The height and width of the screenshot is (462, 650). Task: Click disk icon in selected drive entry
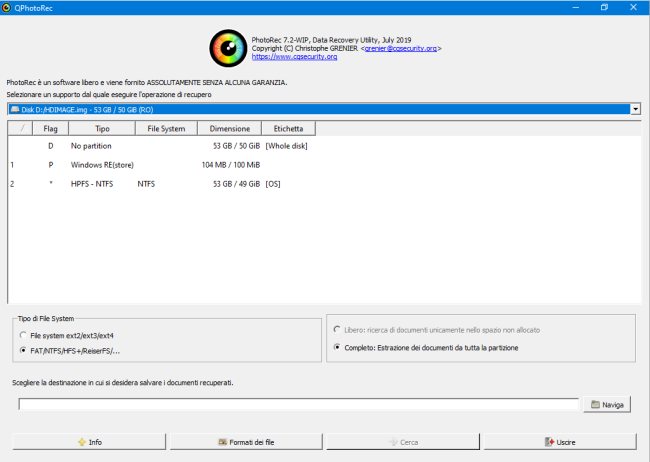click(x=15, y=109)
